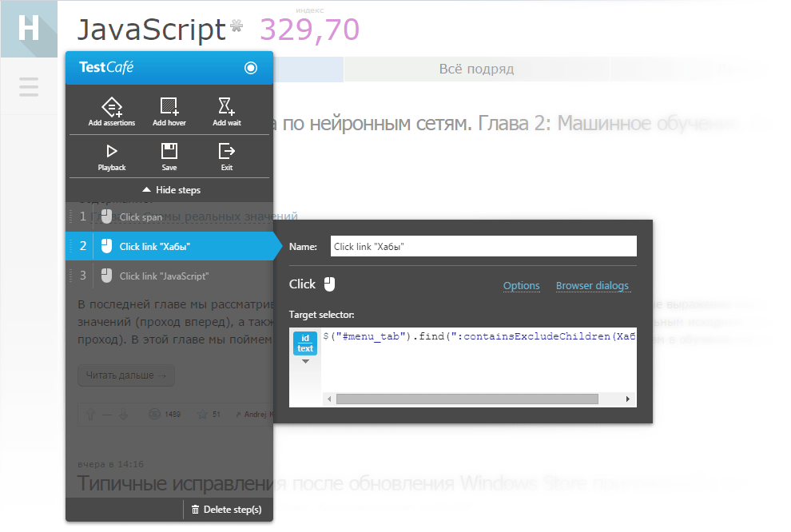Toggle the TestCafe recording indicator icon
Screen dimensions: 791x532
coord(251,68)
